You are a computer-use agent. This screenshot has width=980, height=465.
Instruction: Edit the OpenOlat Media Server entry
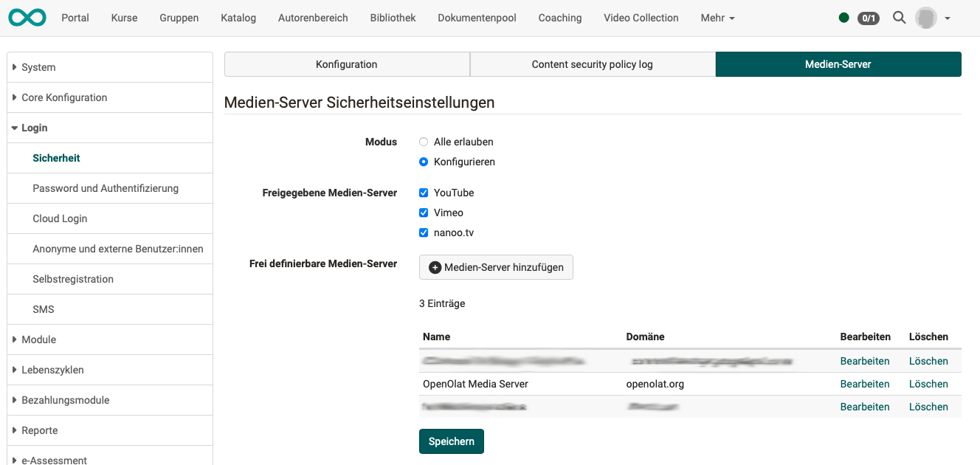coord(864,384)
